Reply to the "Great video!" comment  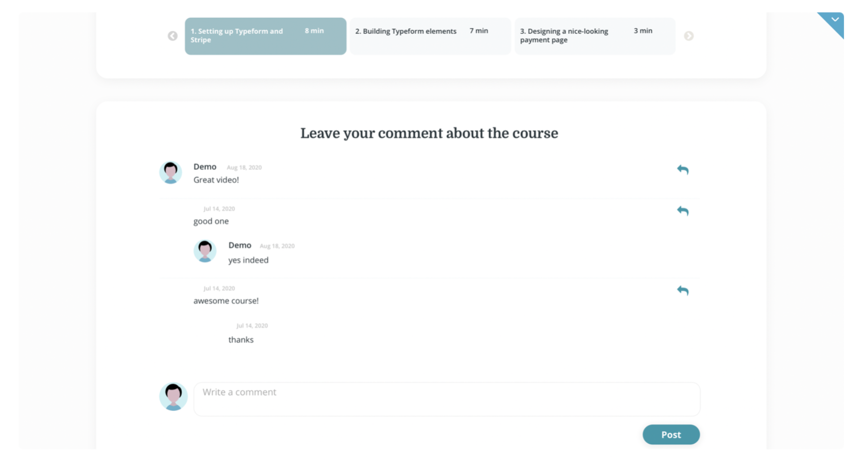click(x=683, y=169)
